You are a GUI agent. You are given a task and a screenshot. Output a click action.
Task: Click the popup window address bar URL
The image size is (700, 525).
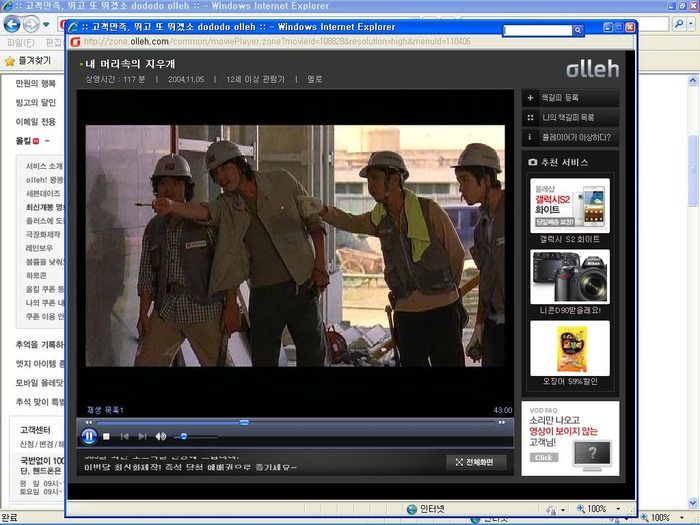[x=277, y=42]
